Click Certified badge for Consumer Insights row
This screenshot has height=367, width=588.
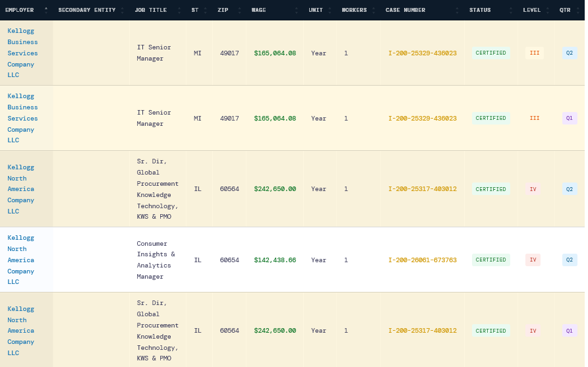(491, 260)
